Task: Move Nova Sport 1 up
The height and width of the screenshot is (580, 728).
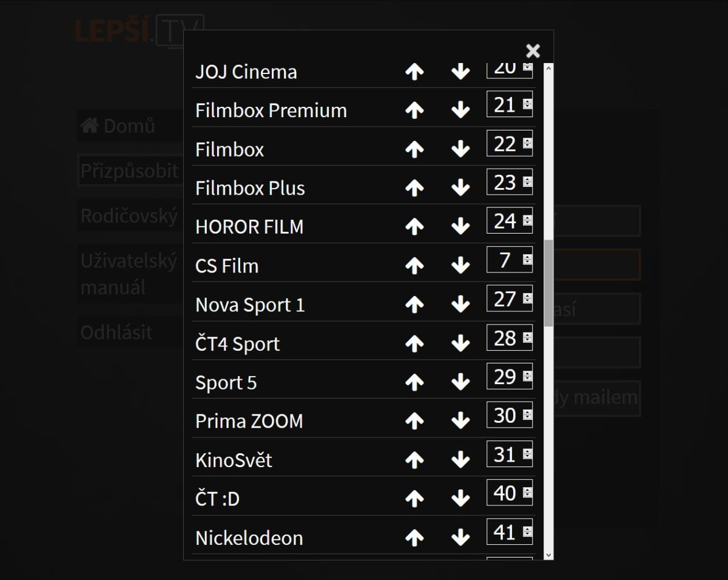Action: pos(414,305)
